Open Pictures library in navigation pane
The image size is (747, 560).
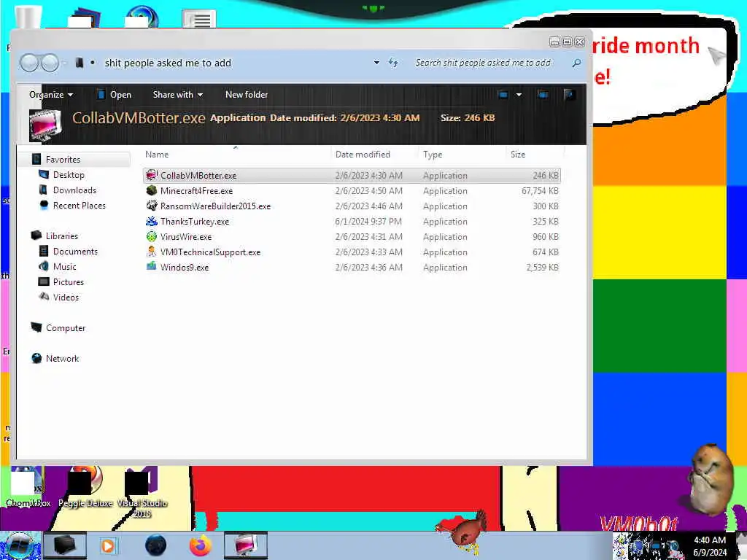68,281
